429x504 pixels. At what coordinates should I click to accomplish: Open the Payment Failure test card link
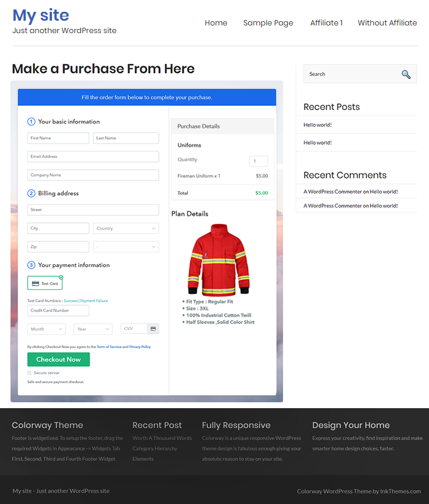pyautogui.click(x=94, y=301)
